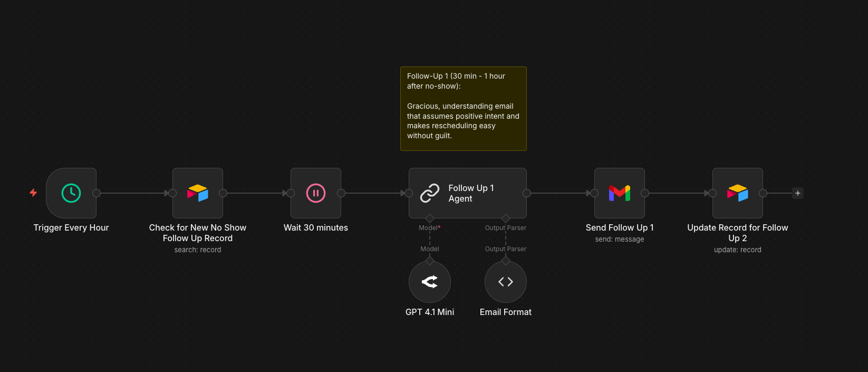
Task: Open the GPT 4.1 Mini model node
Action: [430, 282]
